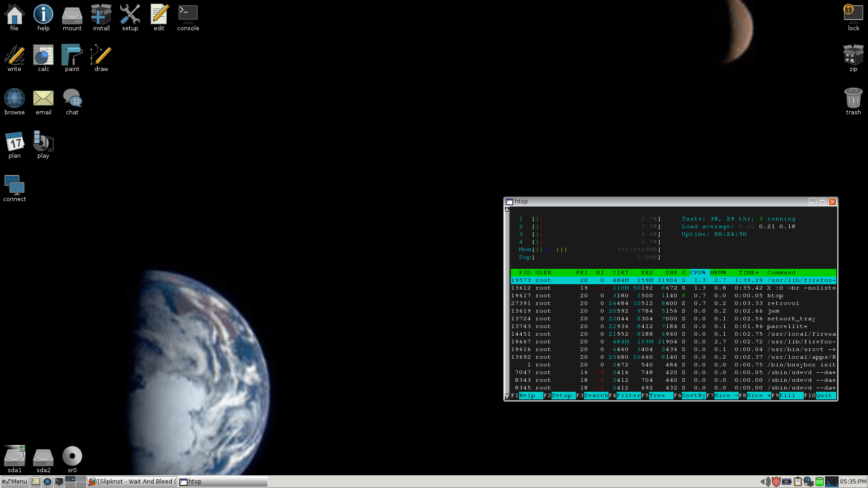Image resolution: width=868 pixels, height=488 pixels.
Task: Click F7 Nice - in htop footer
Action: tap(722, 395)
